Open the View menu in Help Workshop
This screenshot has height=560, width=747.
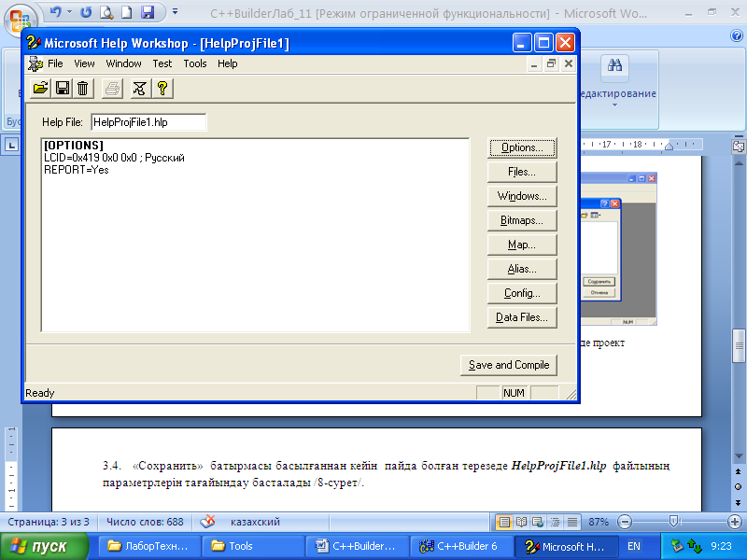[84, 63]
